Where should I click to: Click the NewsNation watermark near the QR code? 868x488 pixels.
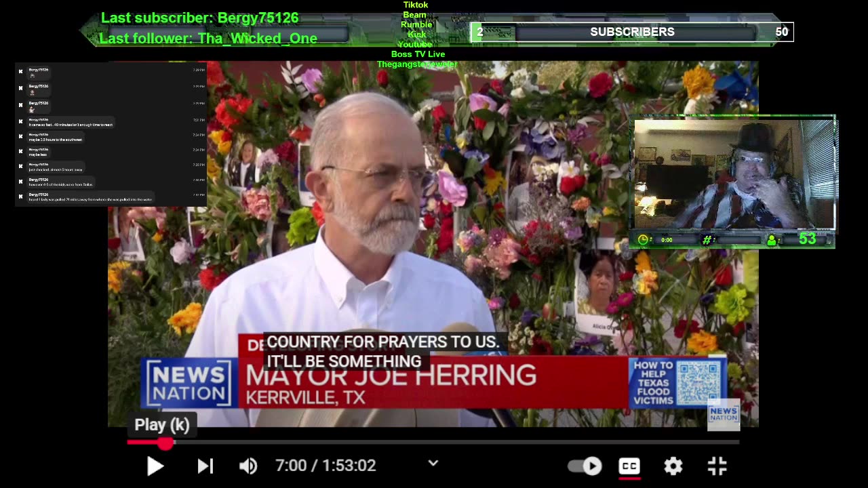724,415
